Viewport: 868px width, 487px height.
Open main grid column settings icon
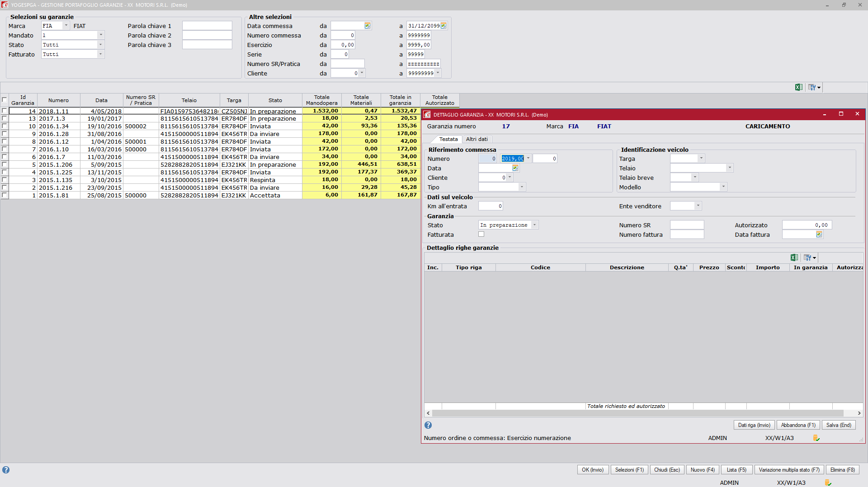pos(814,87)
